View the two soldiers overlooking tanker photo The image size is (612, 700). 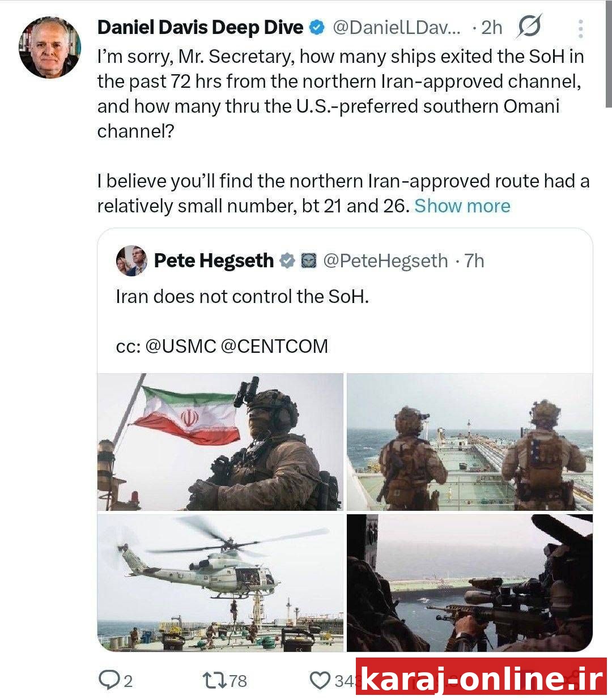(x=470, y=442)
